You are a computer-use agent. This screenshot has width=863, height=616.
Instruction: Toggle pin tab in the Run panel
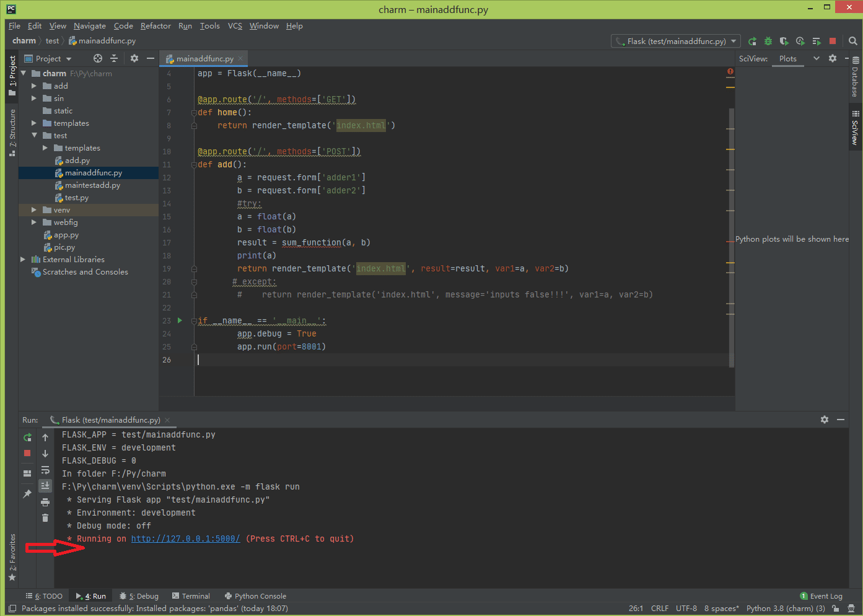pos(27,494)
